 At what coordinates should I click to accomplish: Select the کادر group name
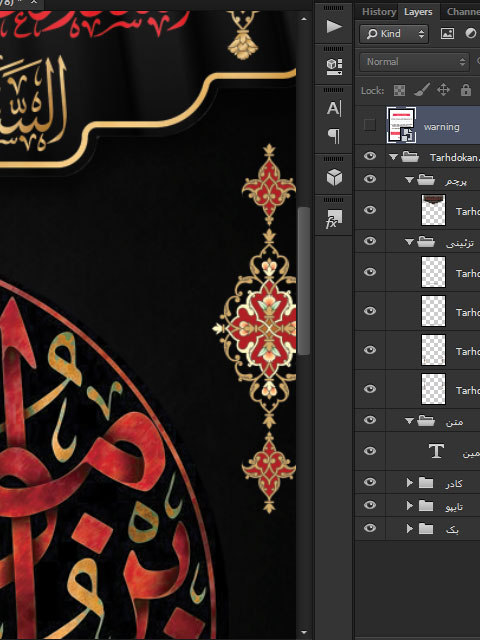point(454,484)
